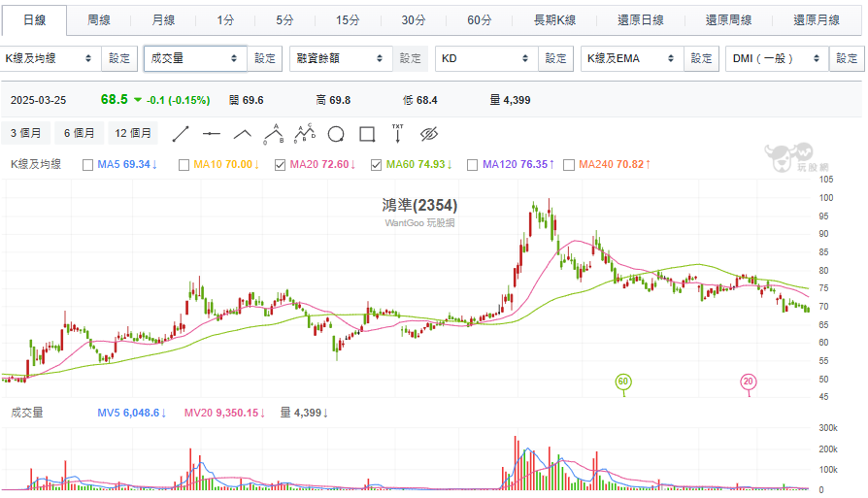868x498 pixels.
Task: Select the horizontal line drawing tool
Action: click(212, 133)
